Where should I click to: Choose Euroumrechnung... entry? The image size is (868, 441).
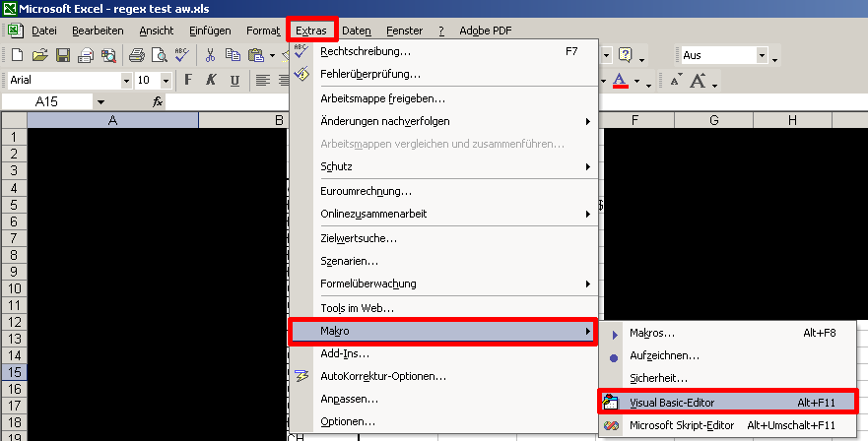point(443,191)
